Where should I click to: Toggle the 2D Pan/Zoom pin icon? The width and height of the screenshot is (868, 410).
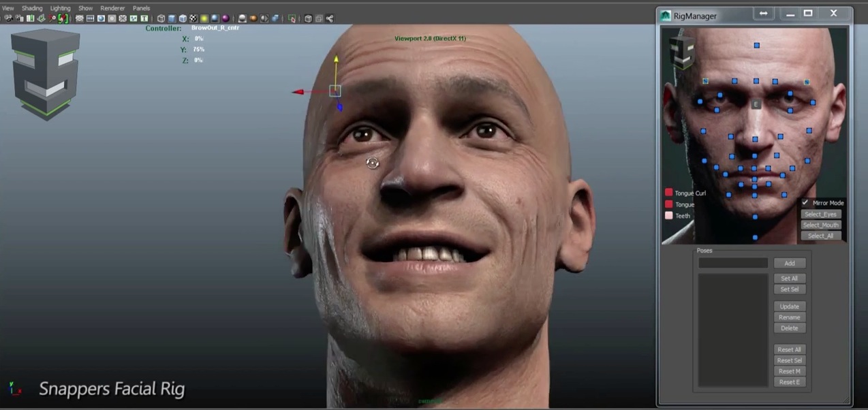(x=52, y=18)
